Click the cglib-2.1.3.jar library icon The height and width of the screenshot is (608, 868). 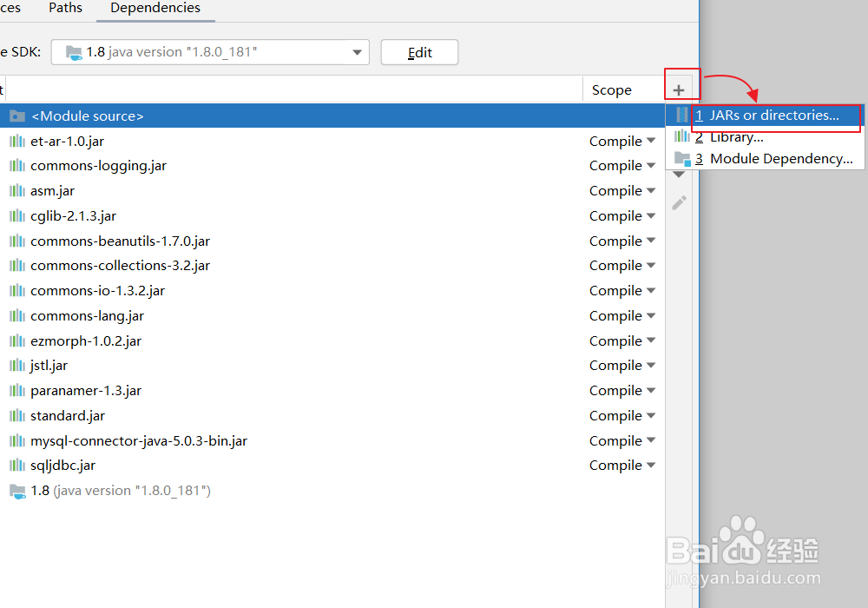pyautogui.click(x=17, y=216)
